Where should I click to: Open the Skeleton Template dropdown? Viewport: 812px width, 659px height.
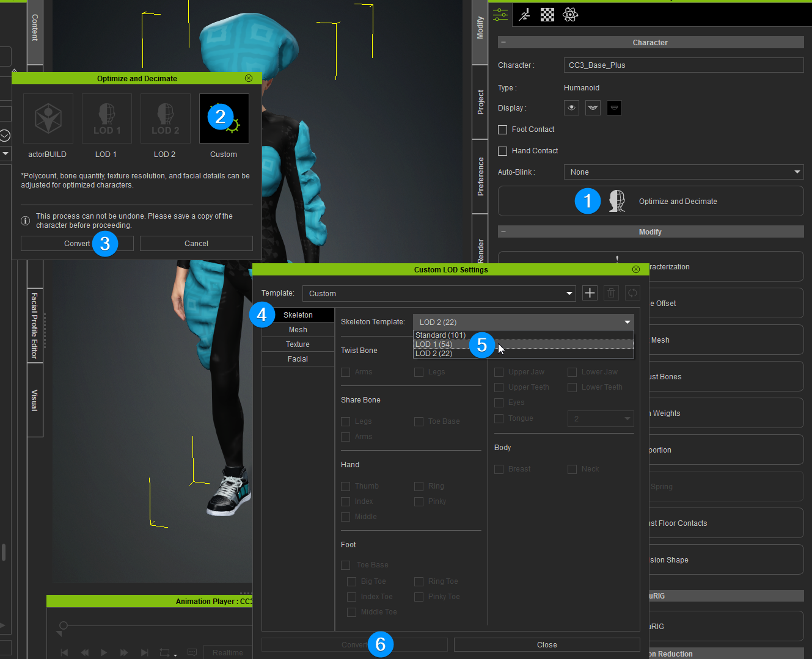[x=523, y=322]
